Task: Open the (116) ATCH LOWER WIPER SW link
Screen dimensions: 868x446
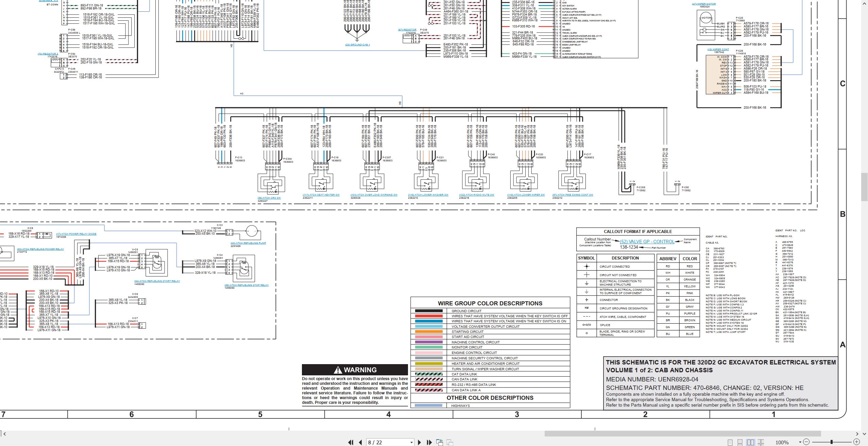Action: [x=526, y=195]
